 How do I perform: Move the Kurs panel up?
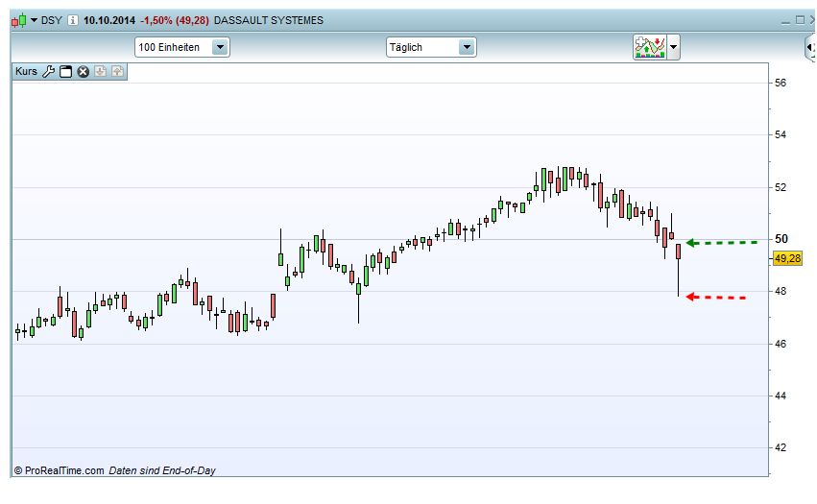tap(118, 71)
